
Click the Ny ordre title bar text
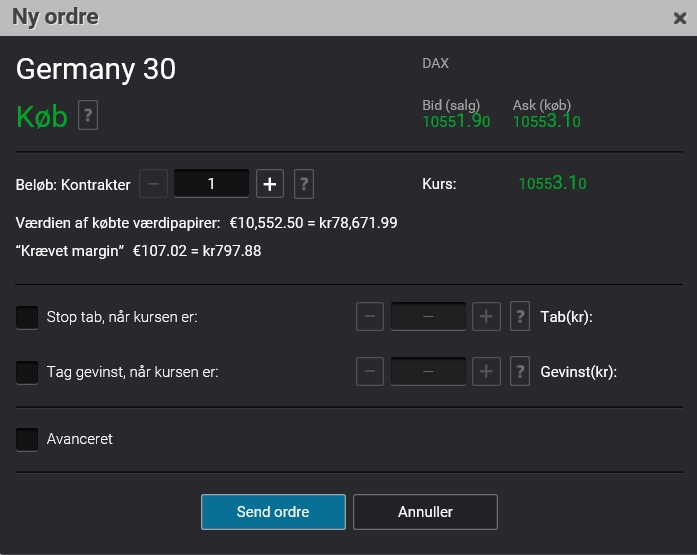point(55,18)
